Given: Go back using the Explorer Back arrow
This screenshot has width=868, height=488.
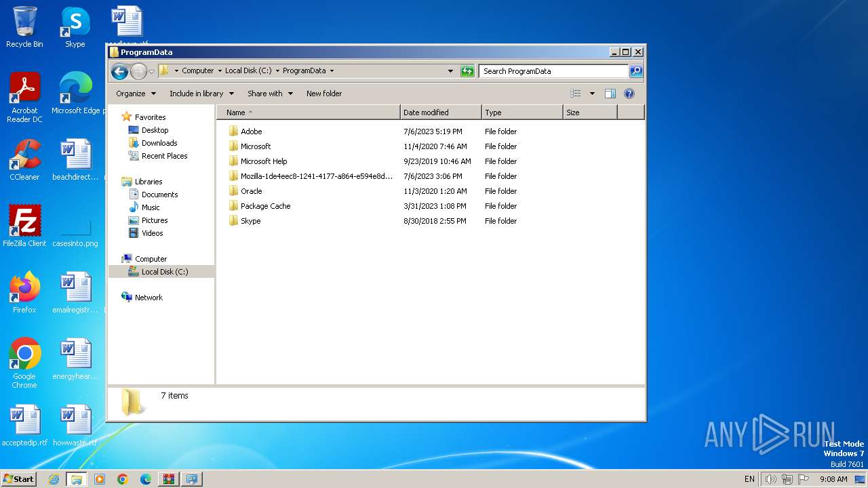Looking at the screenshot, I should (x=119, y=71).
